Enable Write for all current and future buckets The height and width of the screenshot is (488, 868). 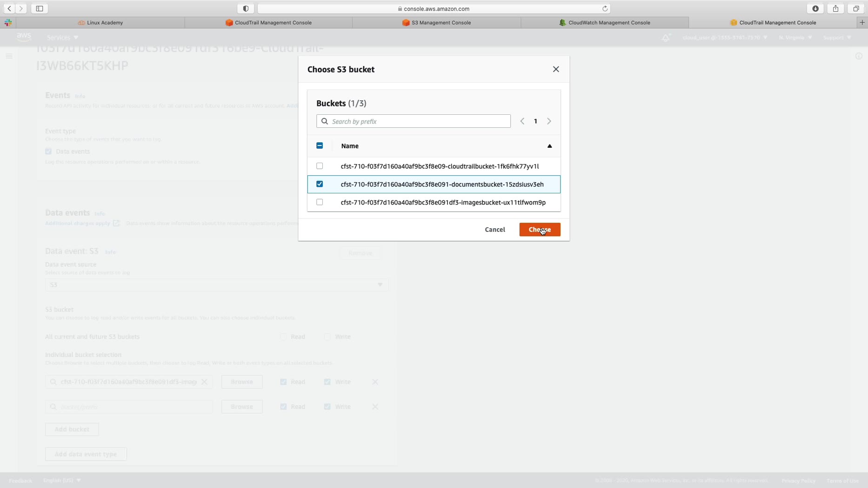pos(327,336)
